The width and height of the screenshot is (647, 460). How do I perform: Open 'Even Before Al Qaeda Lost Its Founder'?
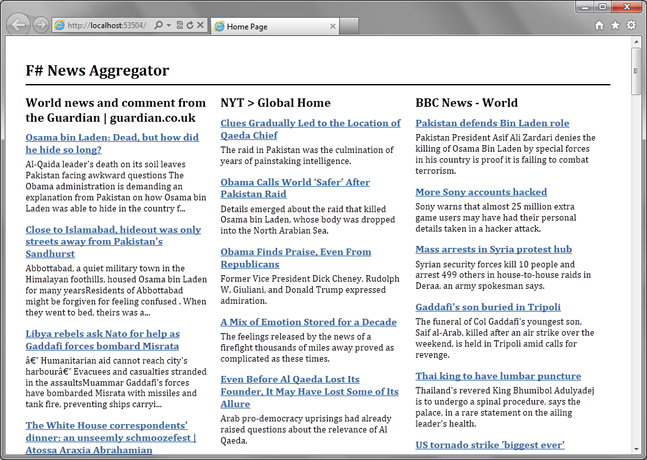[309, 392]
